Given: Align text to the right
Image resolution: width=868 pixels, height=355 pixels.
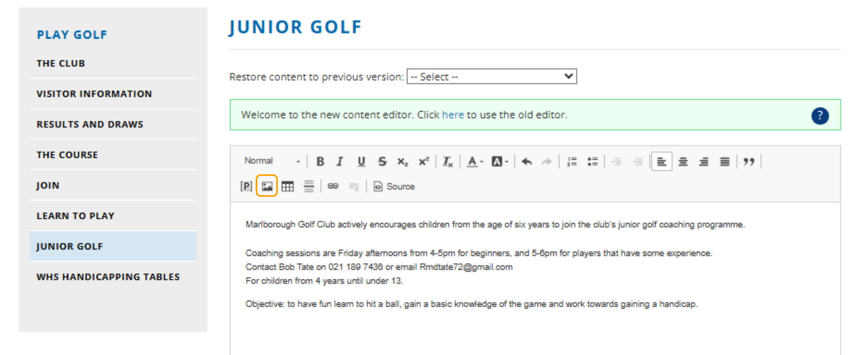Looking at the screenshot, I should pos(704,161).
